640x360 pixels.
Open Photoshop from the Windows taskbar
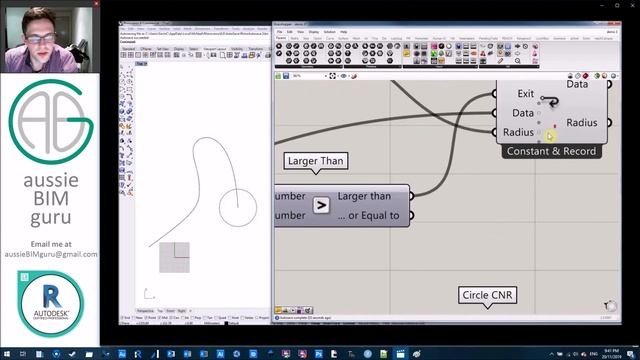pyautogui.click(x=318, y=354)
